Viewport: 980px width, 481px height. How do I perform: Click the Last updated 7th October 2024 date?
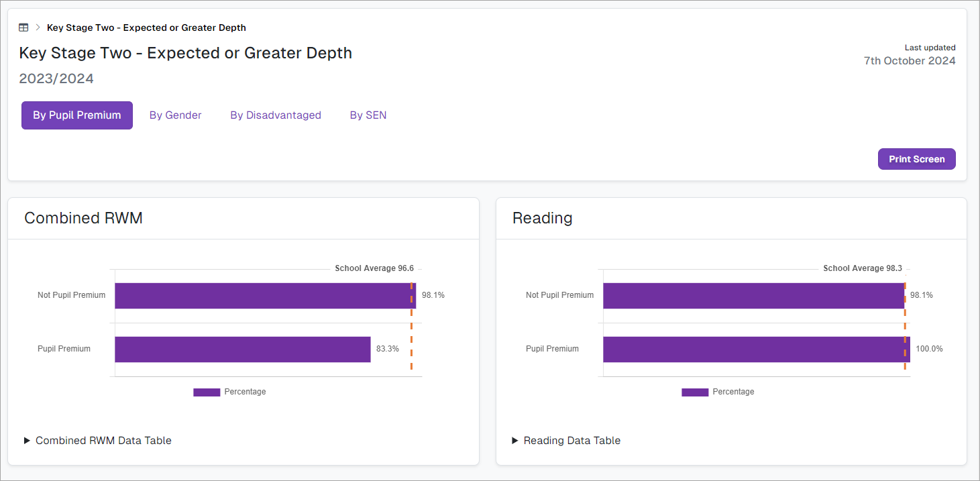(x=910, y=61)
